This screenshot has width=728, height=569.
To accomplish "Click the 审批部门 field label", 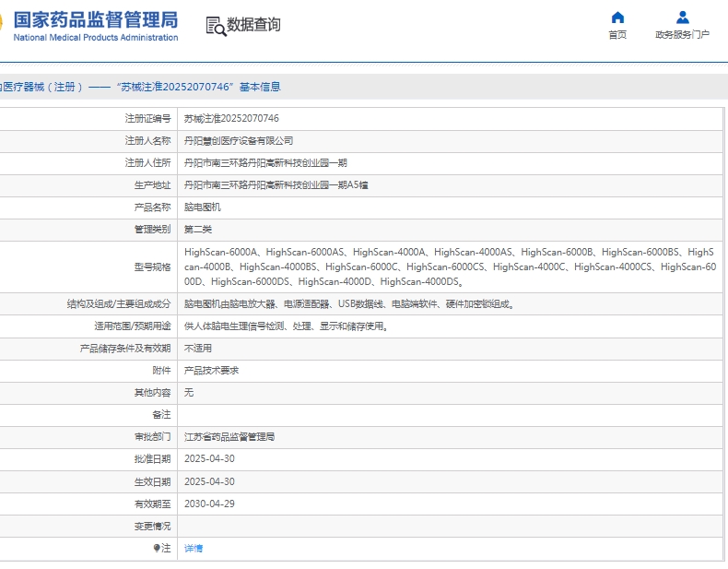I will coord(152,437).
